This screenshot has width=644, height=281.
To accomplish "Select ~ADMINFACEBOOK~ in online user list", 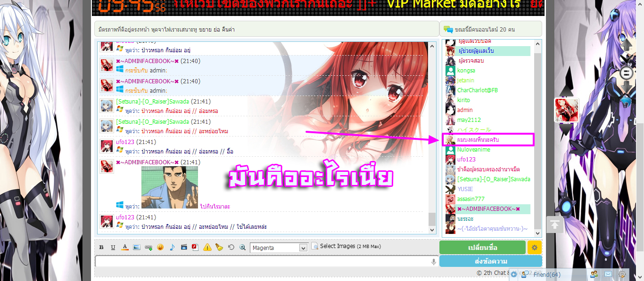I will click(487, 209).
